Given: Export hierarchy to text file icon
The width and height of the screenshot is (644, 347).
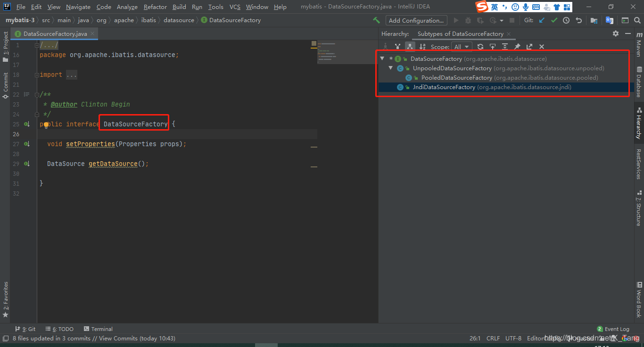Looking at the screenshot, I should coord(529,46).
